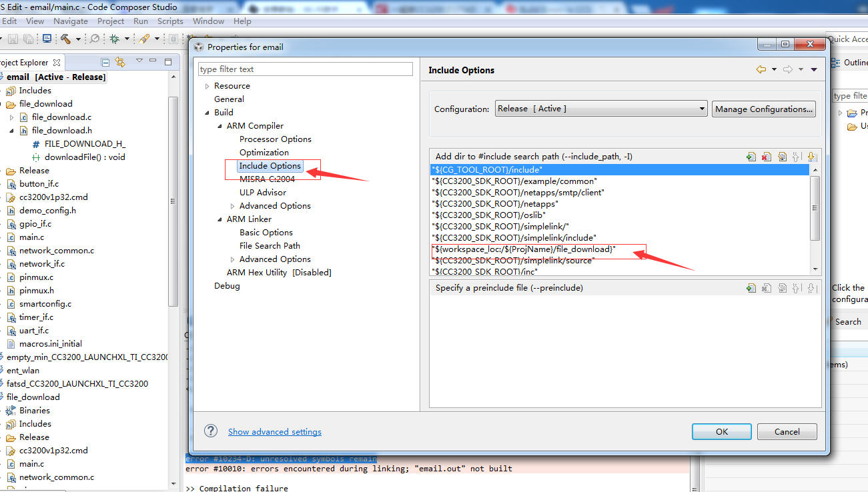This screenshot has width=868, height=492.
Task: Open the Scripts menu
Action: [170, 21]
